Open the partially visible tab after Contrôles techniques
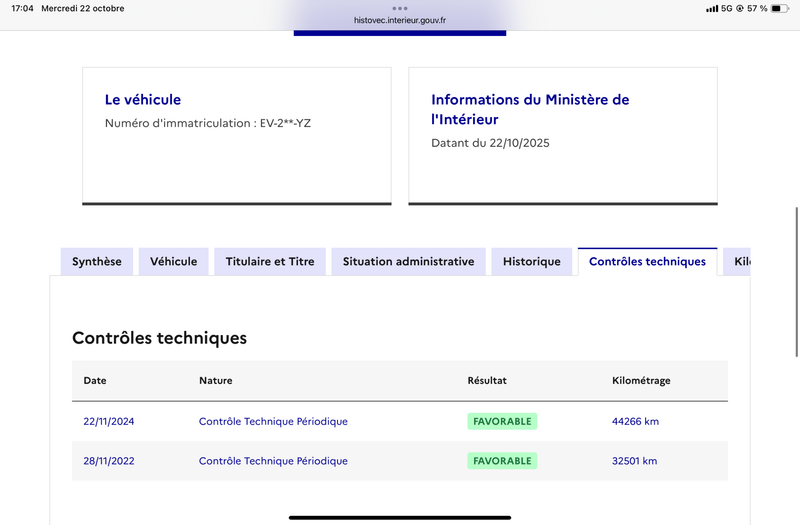This screenshot has height=525, width=800. click(740, 262)
